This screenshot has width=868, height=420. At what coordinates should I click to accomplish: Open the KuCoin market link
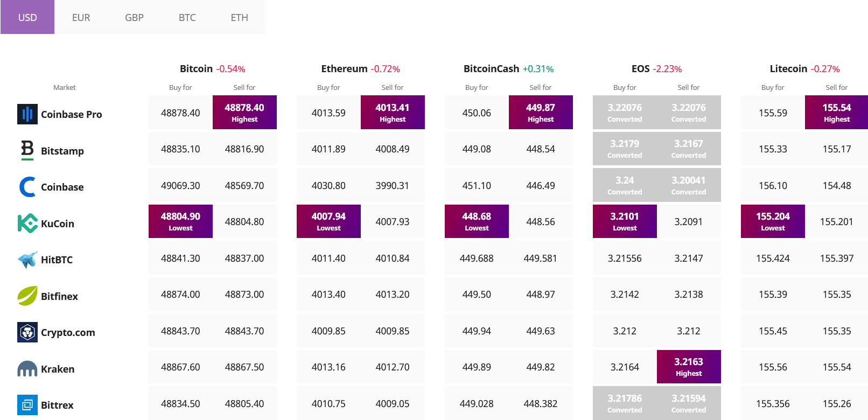(x=58, y=223)
